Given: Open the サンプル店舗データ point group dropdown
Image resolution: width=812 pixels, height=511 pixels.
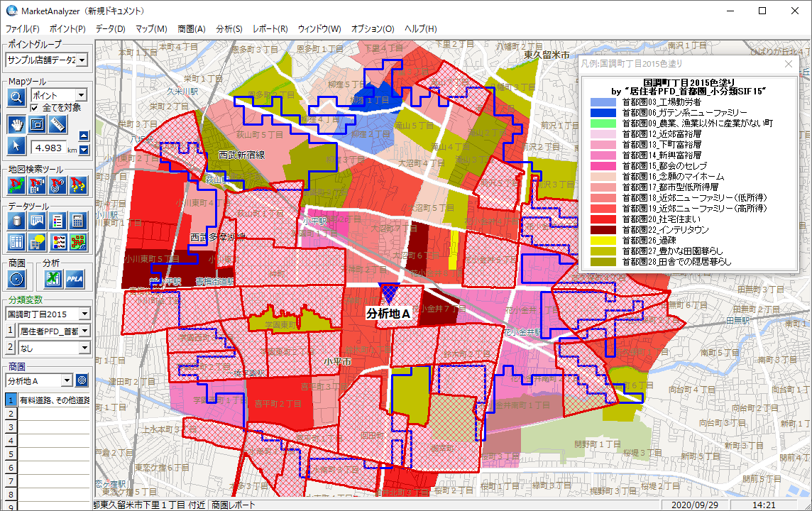Looking at the screenshot, I should point(82,60).
